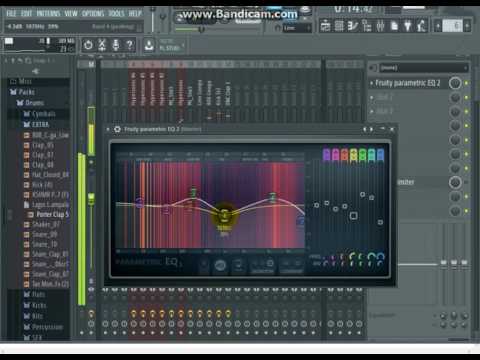The width and height of the screenshot is (480, 360).
Task: Decrease pattern number with minus button
Action: [x=438, y=26]
